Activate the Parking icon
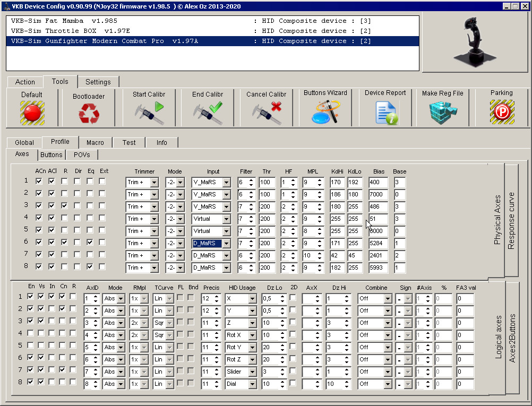 point(502,112)
